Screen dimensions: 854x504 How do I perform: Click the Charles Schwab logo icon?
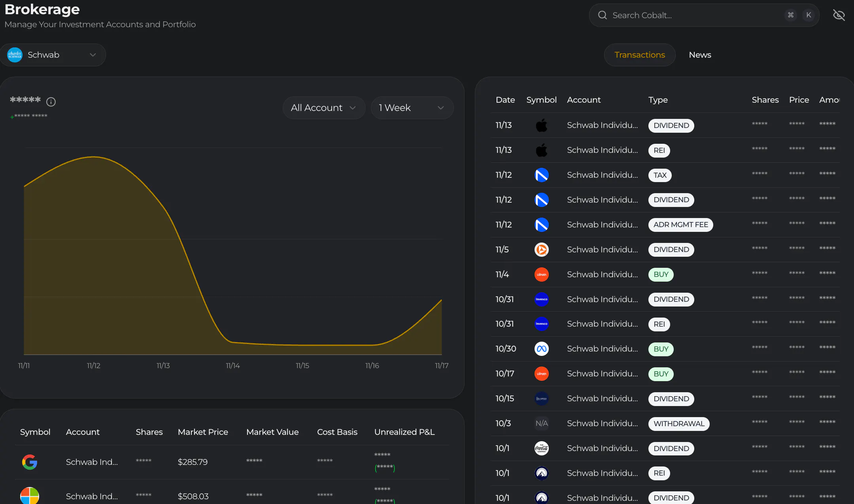click(15, 55)
